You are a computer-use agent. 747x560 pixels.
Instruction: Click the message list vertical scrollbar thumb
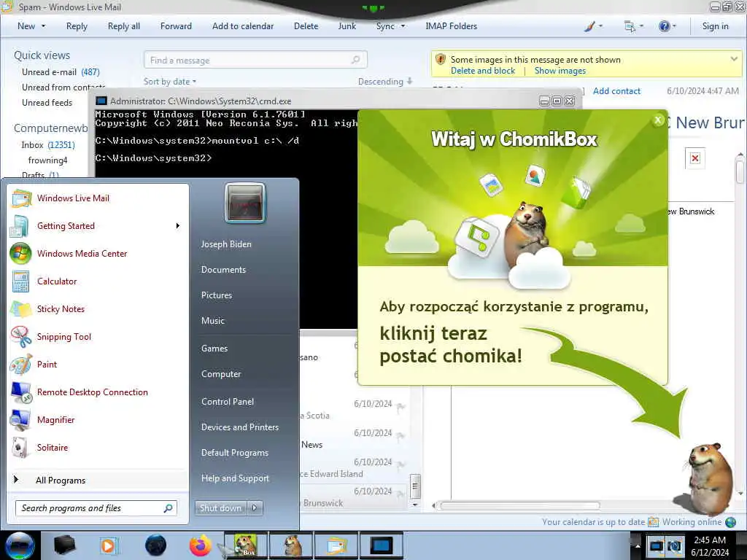pos(415,486)
